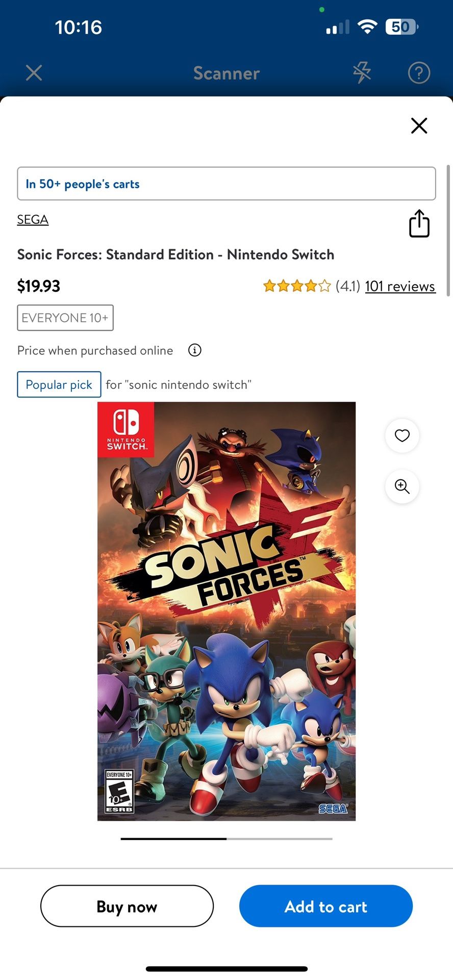Tap the share icon
The height and width of the screenshot is (980, 453).
coord(419,224)
